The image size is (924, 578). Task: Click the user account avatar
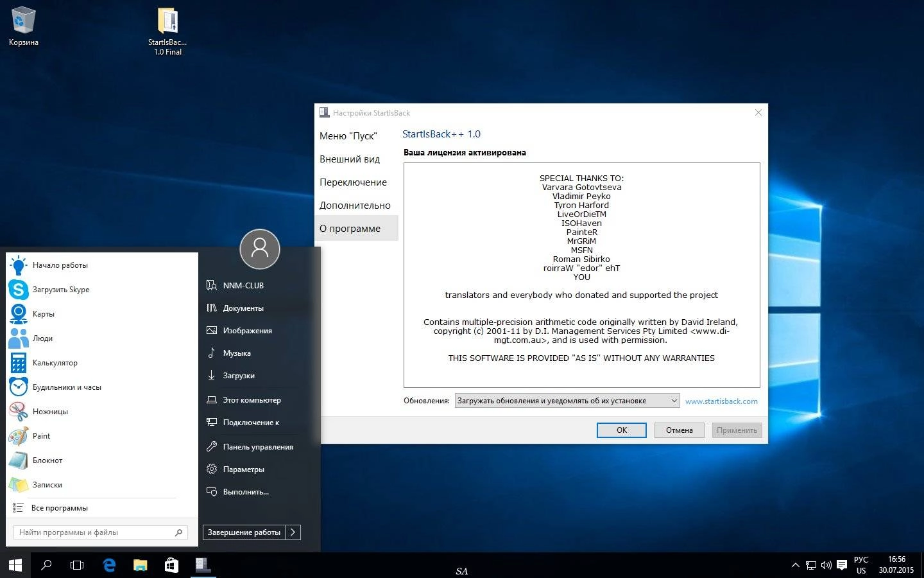(x=260, y=249)
